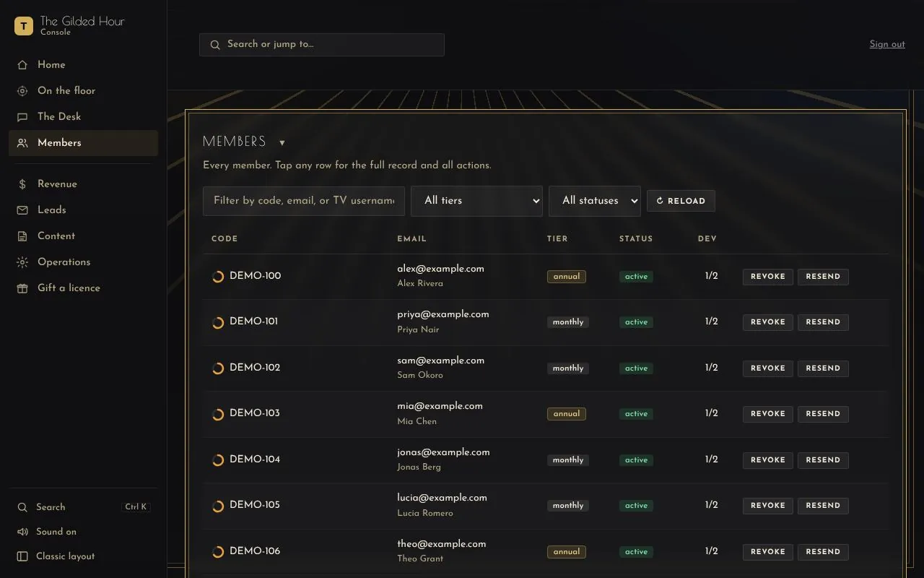Click the mia@example.com email cell

(440, 406)
